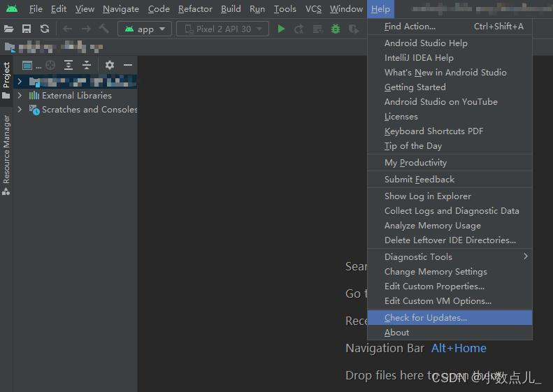Click the Back arrow toolbar icon
Image resolution: width=553 pixels, height=392 pixels.
click(67, 29)
